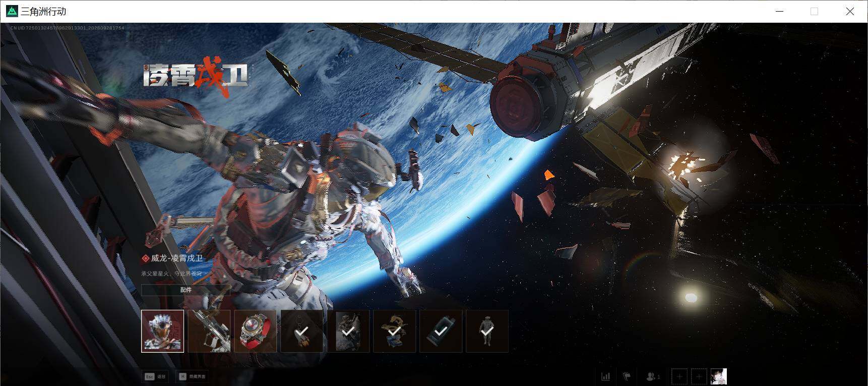Click the Delta Force app icon in title bar
This screenshot has height=386, width=868.
coord(12,11)
